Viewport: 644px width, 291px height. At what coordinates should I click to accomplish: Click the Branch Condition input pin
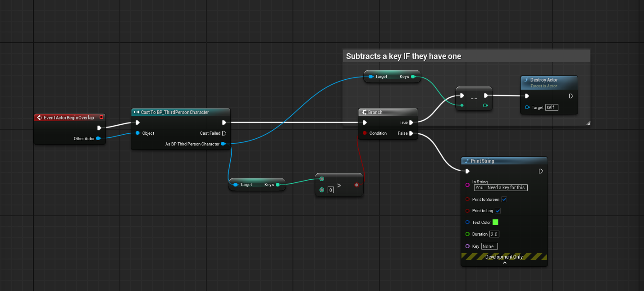[365, 133]
